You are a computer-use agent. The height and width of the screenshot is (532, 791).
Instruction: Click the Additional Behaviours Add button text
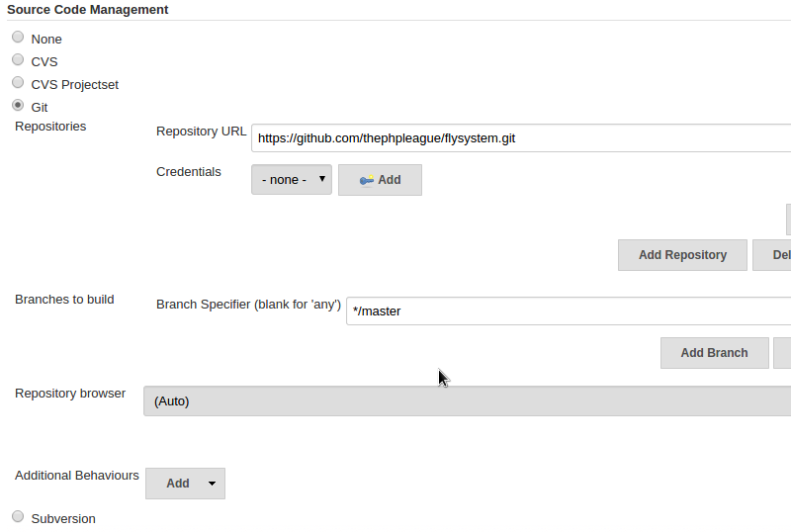(178, 484)
